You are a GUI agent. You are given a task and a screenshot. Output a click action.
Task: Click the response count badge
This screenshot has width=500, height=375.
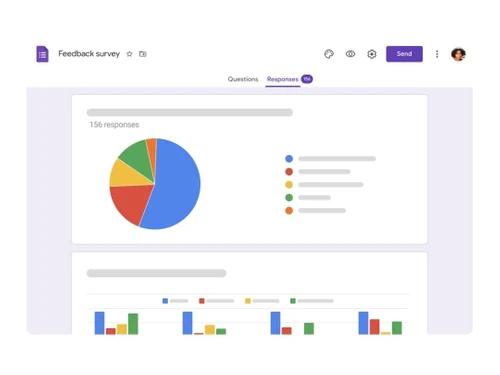click(x=307, y=79)
